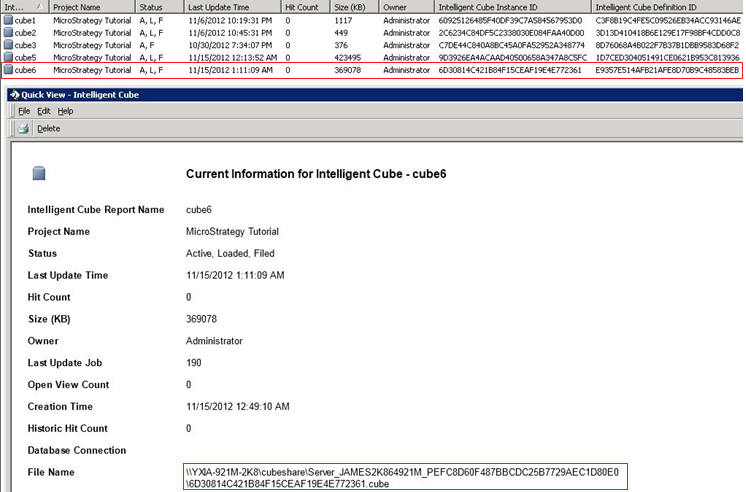The image size is (746, 492).
Task: Open the Edit menu
Action: coord(44,111)
